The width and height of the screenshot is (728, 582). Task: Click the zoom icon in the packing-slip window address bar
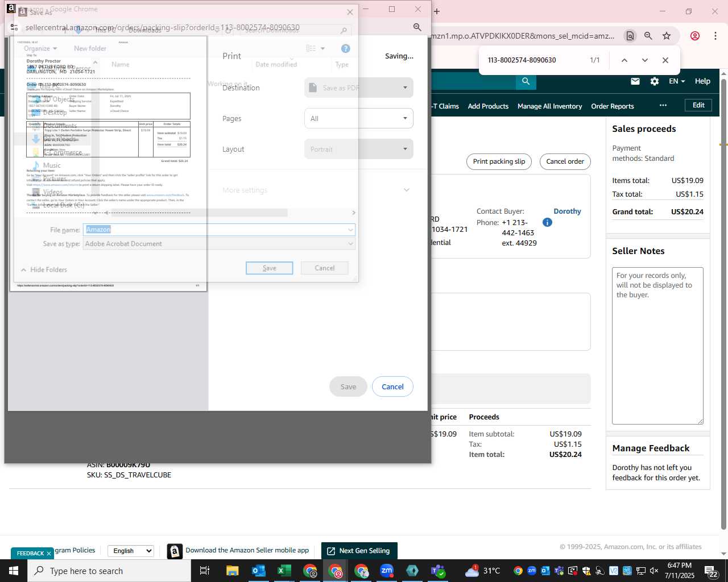pos(417,27)
